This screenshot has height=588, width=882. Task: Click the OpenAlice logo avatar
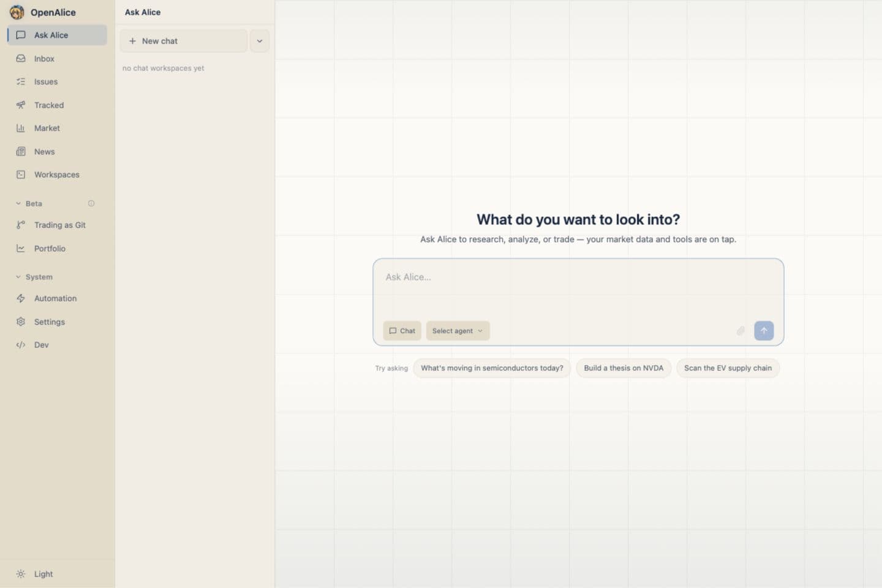[17, 12]
